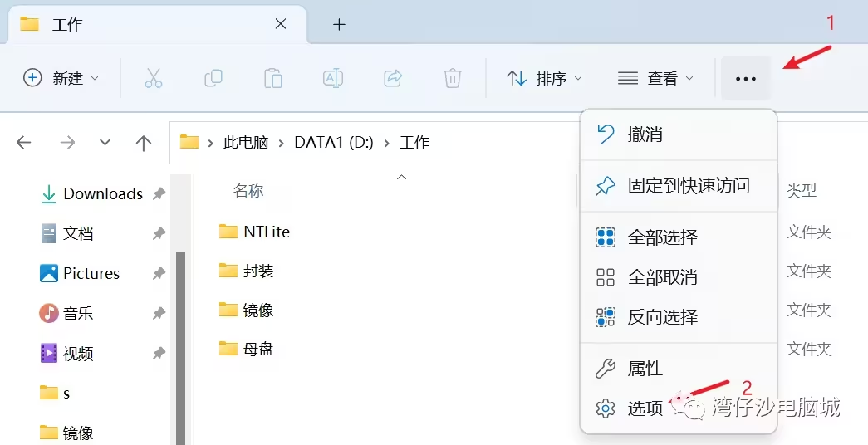The width and height of the screenshot is (868, 445).
Task: Go up one folder level arrow
Action: point(144,143)
